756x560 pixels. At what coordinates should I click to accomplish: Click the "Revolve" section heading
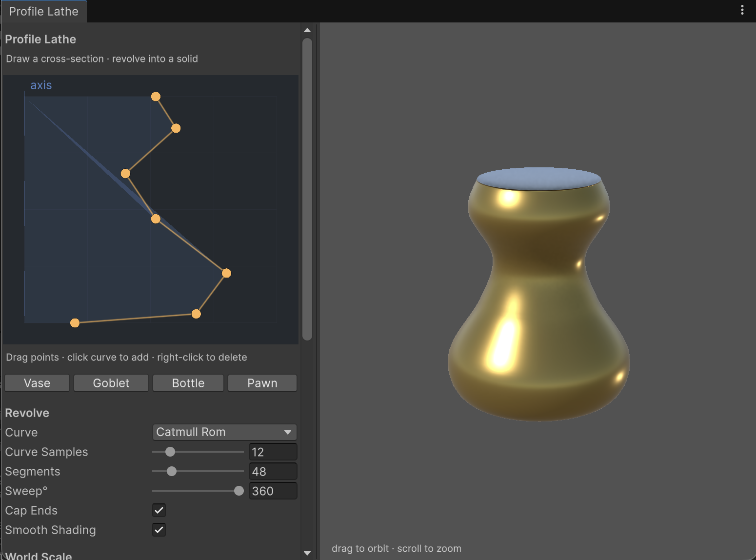(27, 413)
